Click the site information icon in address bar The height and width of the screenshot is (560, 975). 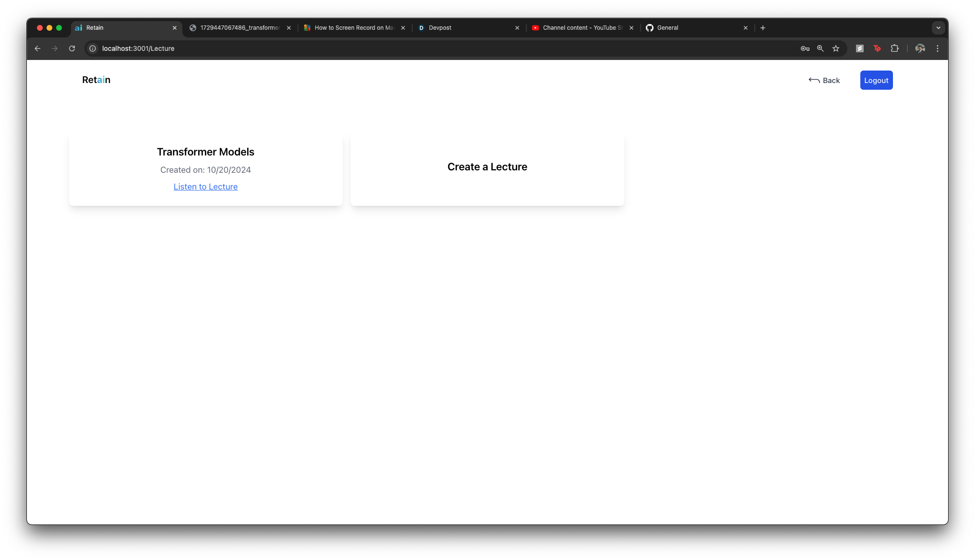93,48
